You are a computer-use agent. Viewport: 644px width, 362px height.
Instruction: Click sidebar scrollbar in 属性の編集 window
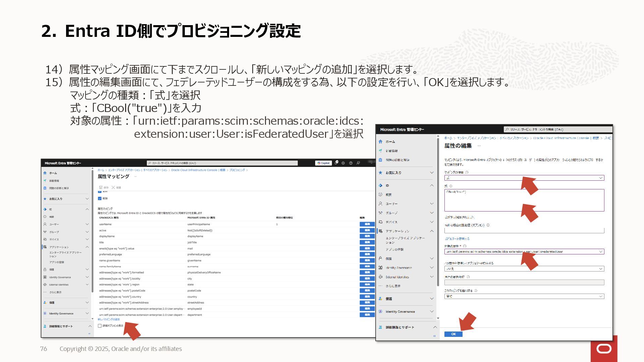[438, 212]
